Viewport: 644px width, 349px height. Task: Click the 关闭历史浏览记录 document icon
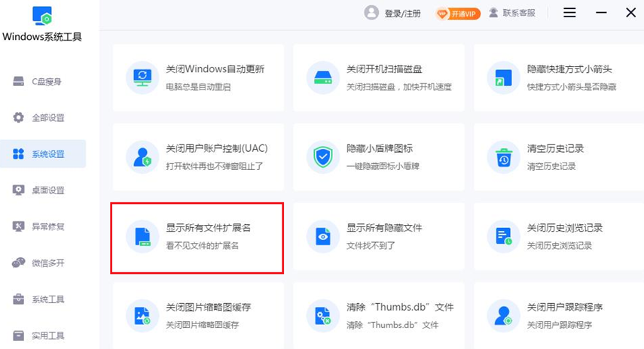tap(504, 236)
